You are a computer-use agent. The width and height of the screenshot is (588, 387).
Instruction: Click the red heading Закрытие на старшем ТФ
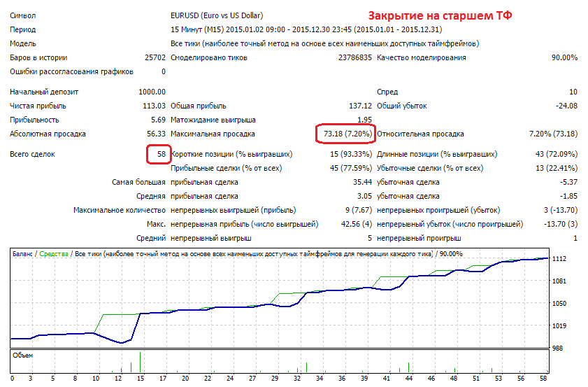point(440,15)
